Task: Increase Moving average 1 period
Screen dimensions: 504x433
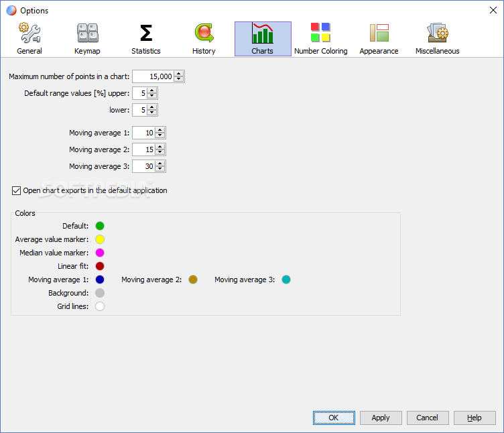Action: coord(160,130)
